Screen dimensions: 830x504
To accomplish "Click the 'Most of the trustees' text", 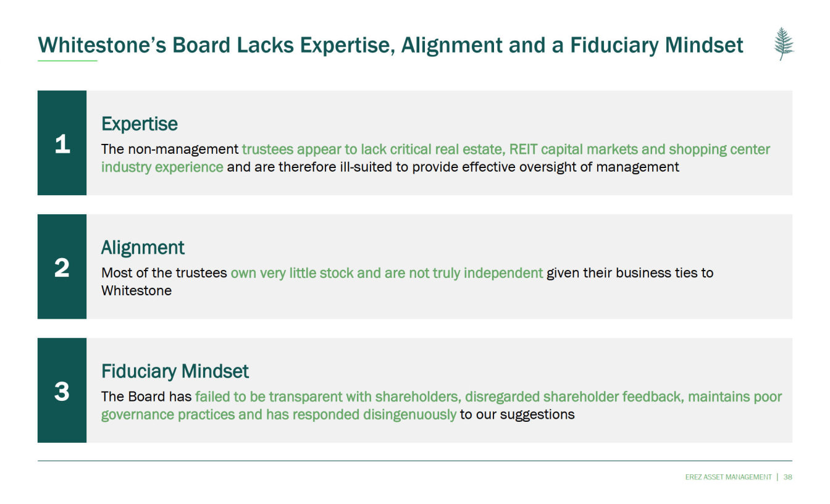I will [x=164, y=273].
